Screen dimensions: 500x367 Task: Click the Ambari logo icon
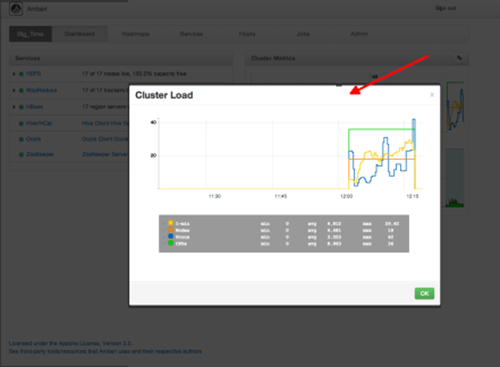pyautogui.click(x=16, y=9)
